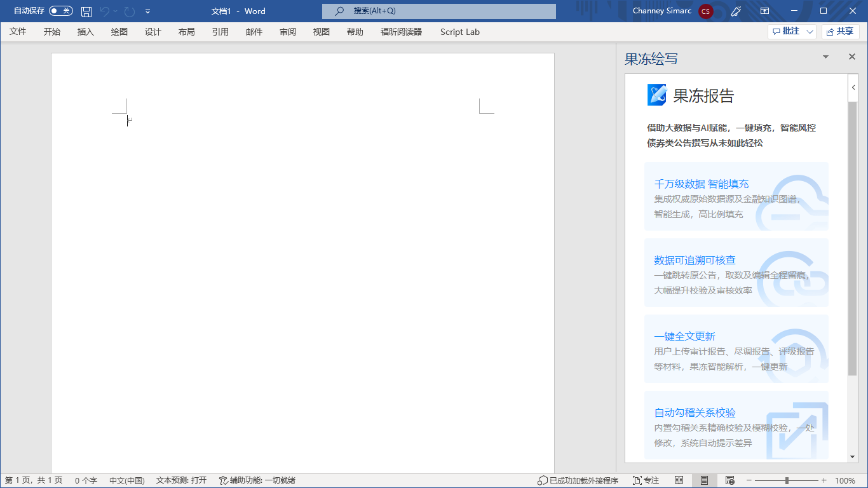The height and width of the screenshot is (488, 868).
Task: Collapse the add-in pane side chevron
Action: click(853, 88)
